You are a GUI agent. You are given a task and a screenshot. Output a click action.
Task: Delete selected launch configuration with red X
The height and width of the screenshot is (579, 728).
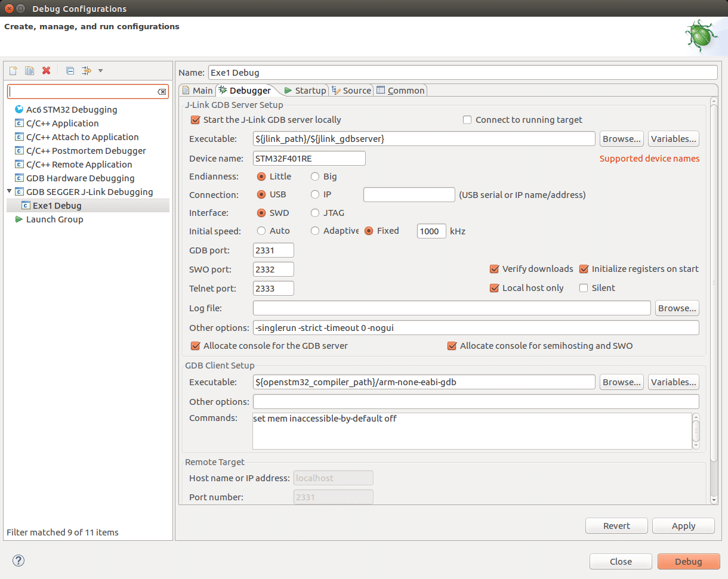(x=46, y=71)
